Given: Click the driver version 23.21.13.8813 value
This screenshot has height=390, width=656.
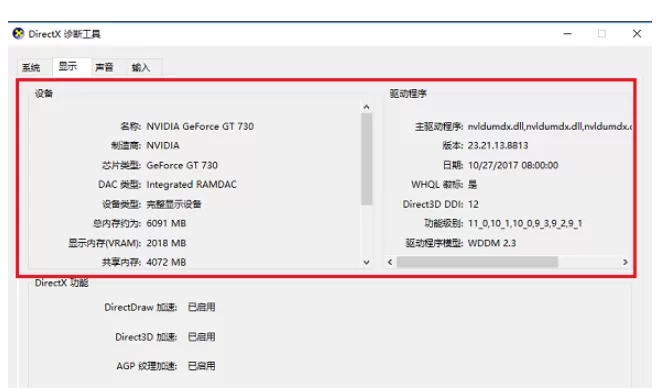Looking at the screenshot, I should pyautogui.click(x=498, y=146).
